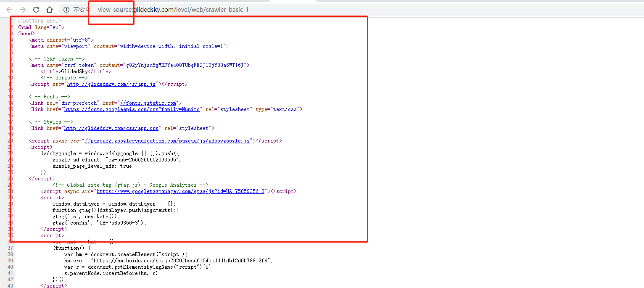Click the csrf-token meta content value
The width and height of the screenshot is (644, 288).
coord(185,65)
